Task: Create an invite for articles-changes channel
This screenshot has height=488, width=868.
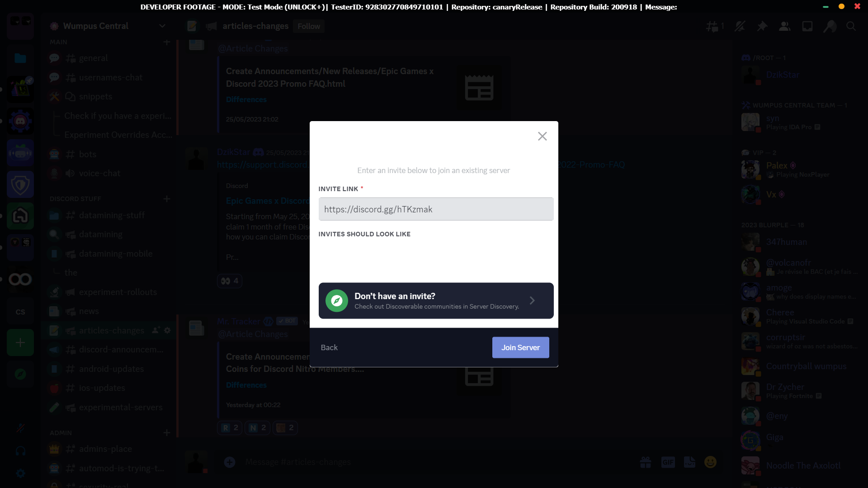Action: (x=156, y=330)
